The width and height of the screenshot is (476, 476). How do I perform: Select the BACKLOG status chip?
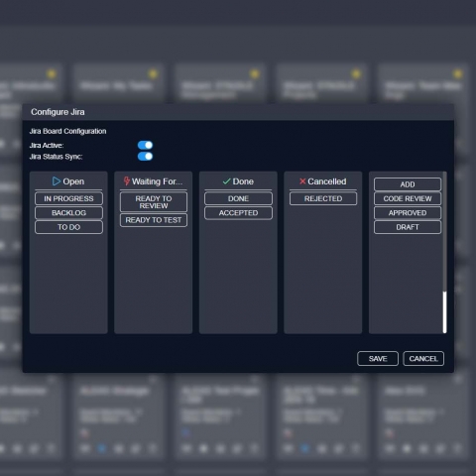point(68,213)
